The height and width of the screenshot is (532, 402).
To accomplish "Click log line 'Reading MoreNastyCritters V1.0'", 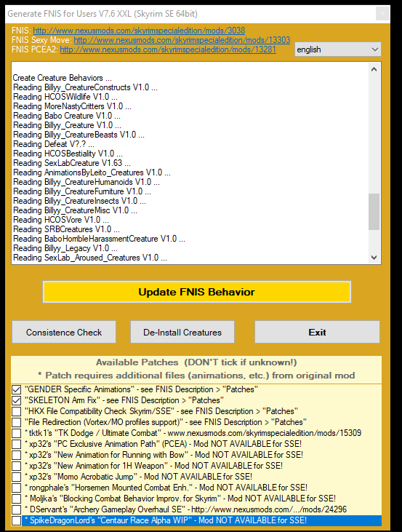I will (72, 106).
